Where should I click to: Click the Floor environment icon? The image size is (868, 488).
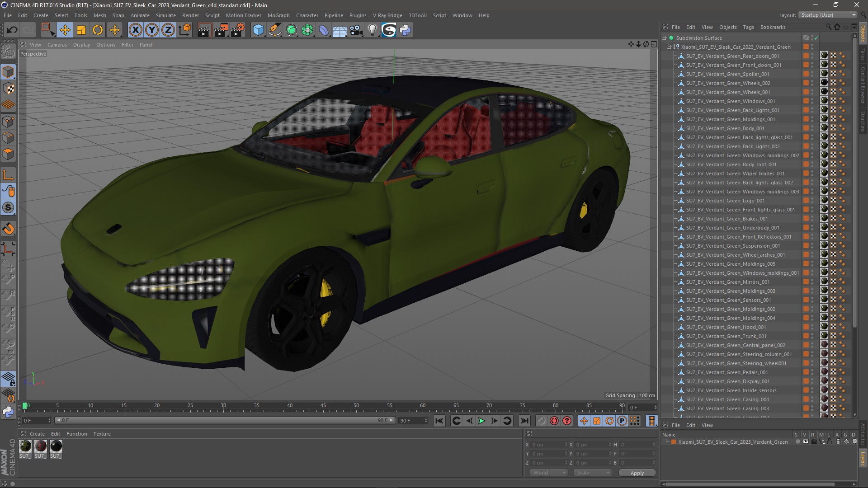[x=340, y=30]
